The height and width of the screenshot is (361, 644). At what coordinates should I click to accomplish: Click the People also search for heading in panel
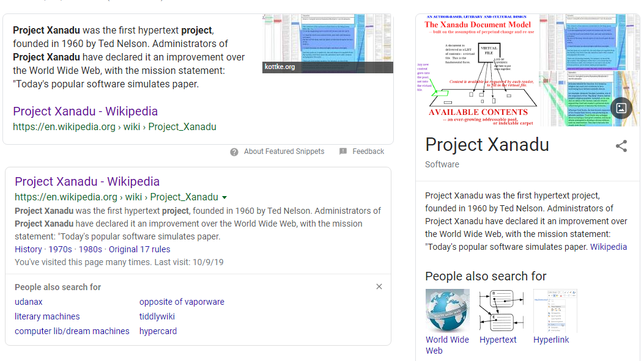coord(486,276)
